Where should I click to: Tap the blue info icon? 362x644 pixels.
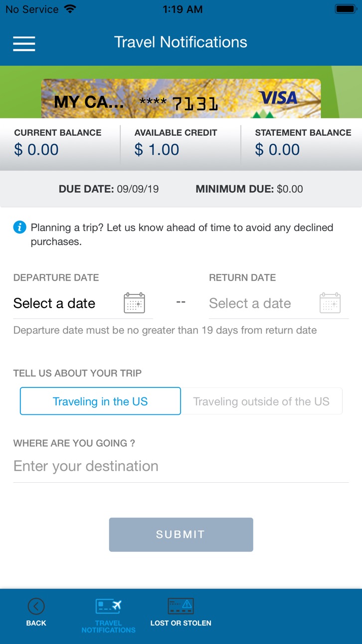pyautogui.click(x=19, y=228)
